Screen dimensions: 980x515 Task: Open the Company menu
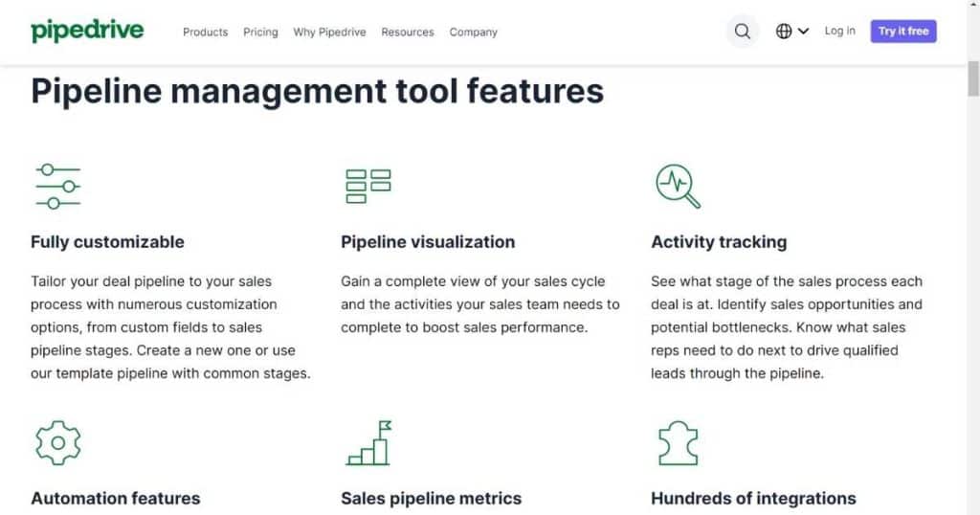(x=473, y=32)
